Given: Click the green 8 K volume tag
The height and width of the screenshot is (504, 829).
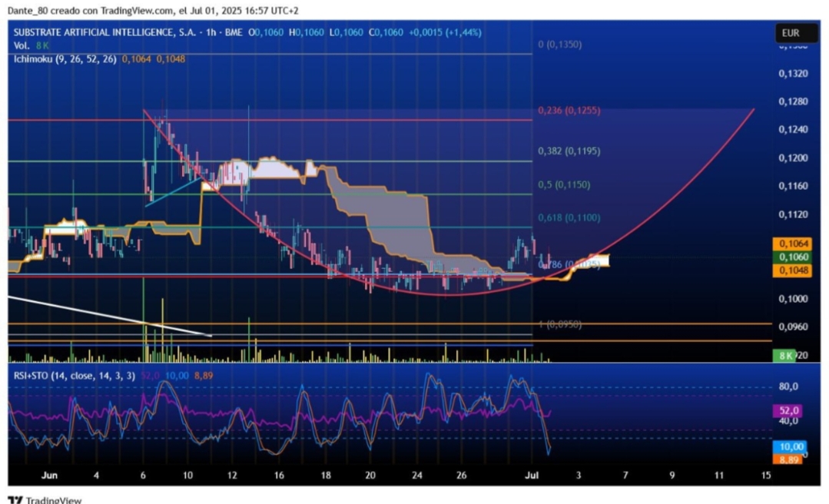Looking at the screenshot, I should coord(784,356).
